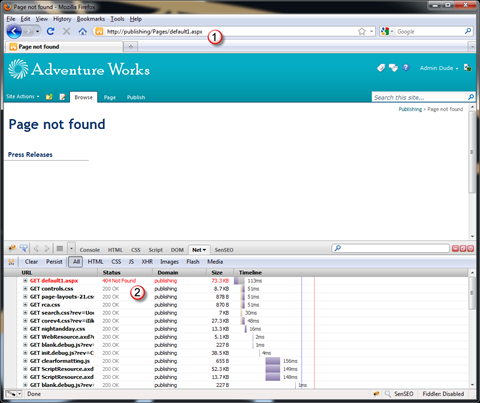Filter Net requests by CSS

116,262
